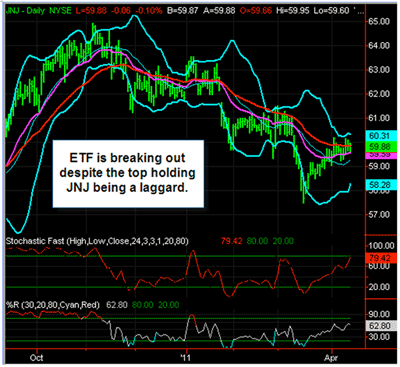This screenshot has height=367, width=400.
Task: Select the magenta moving average price tag
Action: (381, 155)
